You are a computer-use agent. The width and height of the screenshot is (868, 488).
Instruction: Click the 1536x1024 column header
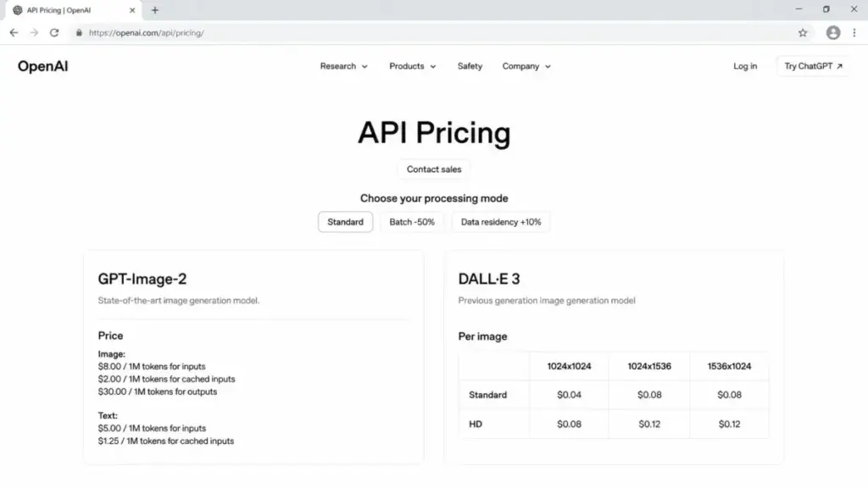[730, 366]
